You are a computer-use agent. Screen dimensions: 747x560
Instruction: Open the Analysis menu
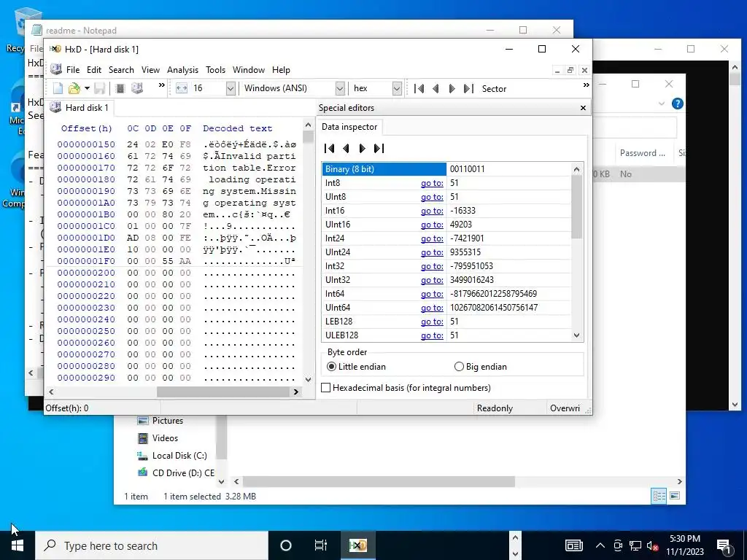182,70
